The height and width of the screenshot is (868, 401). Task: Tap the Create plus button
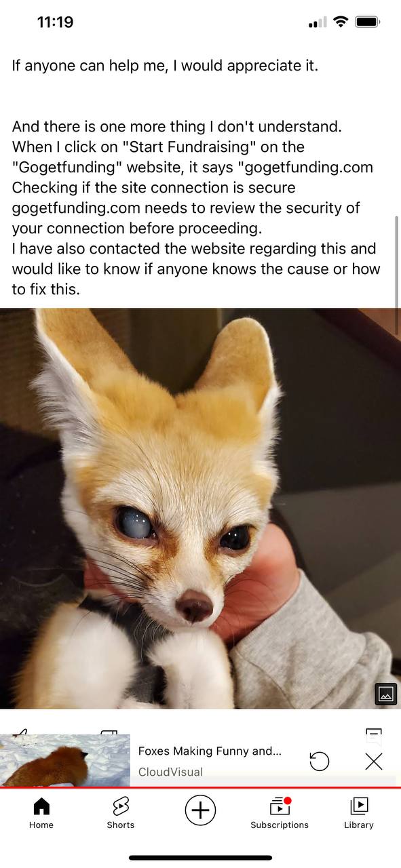click(200, 810)
